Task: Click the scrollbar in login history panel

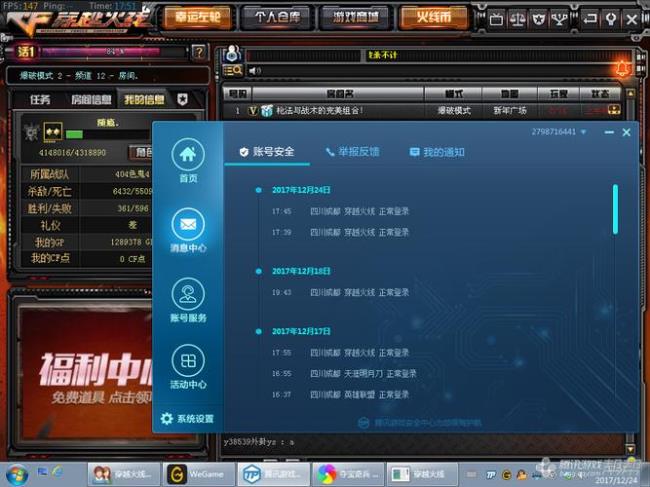Action: (x=615, y=209)
